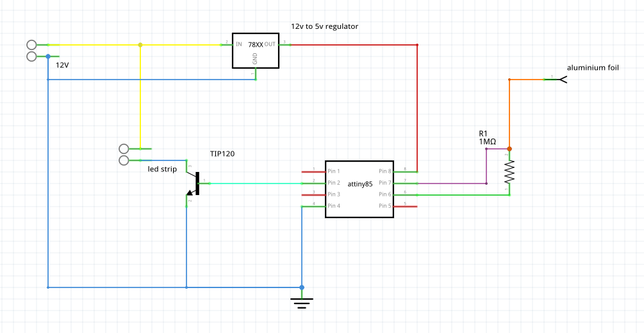Select the lower led strip terminal circle
The width and height of the screenshot is (644, 333).
point(124,160)
